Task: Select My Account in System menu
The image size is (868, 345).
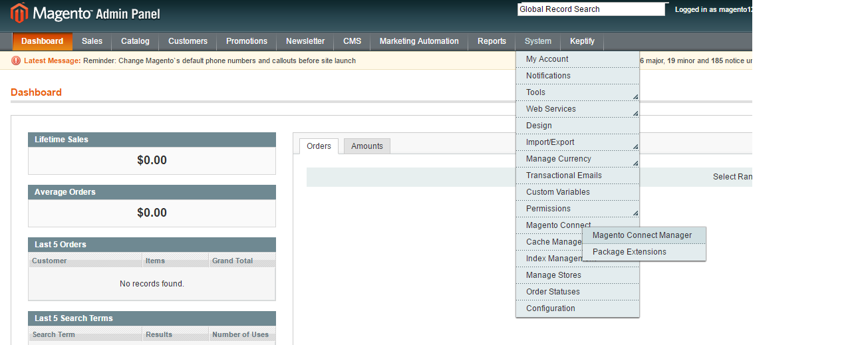Action: click(x=577, y=59)
